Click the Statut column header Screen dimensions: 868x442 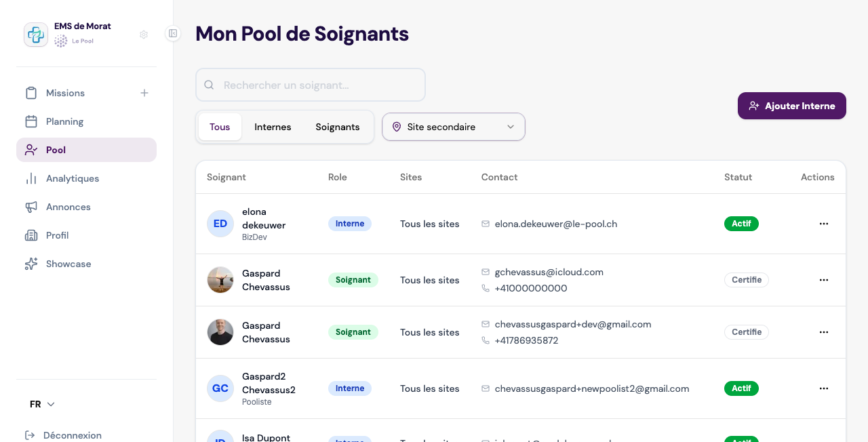click(x=738, y=177)
